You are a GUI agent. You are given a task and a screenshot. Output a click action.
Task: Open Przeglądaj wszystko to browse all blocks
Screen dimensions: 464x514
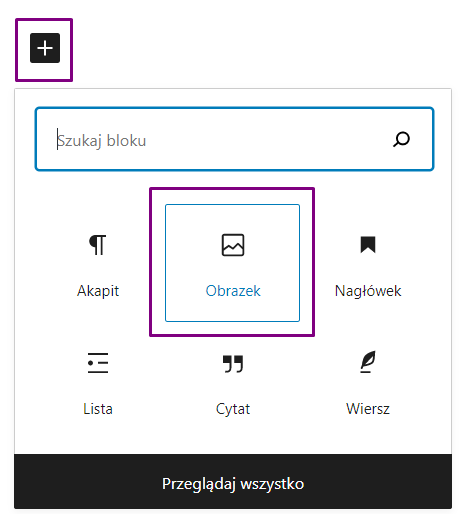(233, 481)
